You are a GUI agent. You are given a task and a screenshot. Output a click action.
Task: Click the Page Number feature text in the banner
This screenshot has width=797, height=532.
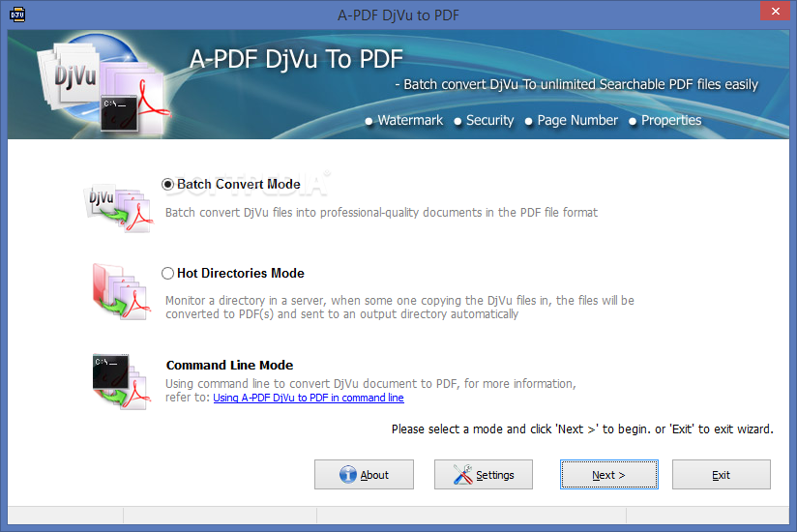tap(577, 120)
